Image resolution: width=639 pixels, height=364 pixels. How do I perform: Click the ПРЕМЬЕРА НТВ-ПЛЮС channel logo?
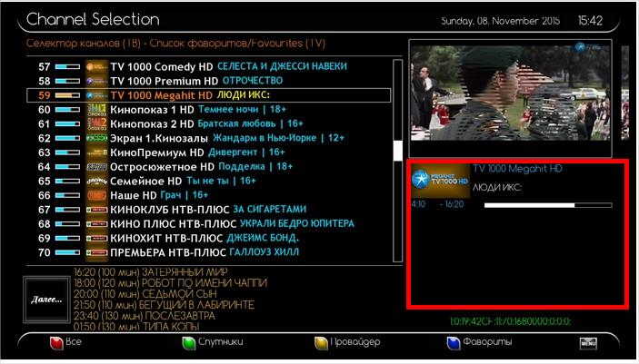(96, 252)
